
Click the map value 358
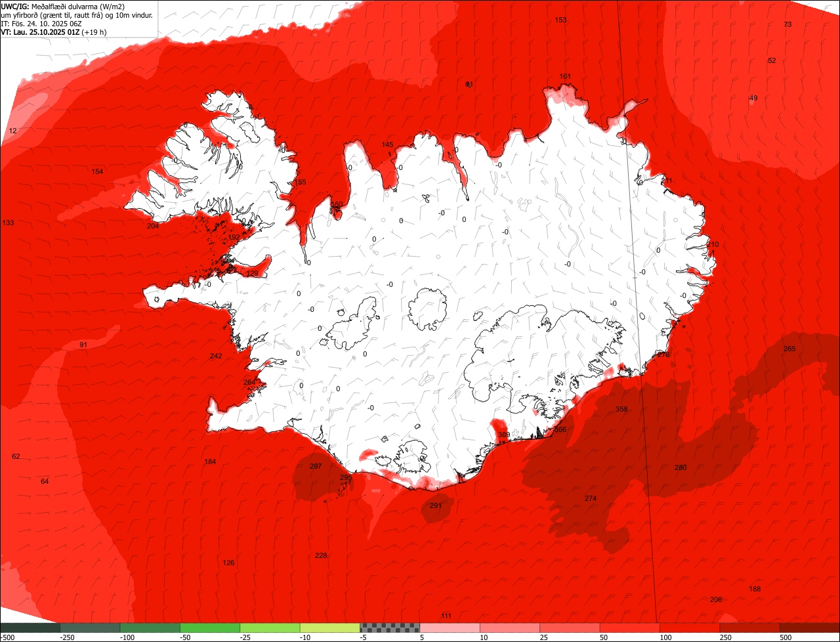click(621, 409)
